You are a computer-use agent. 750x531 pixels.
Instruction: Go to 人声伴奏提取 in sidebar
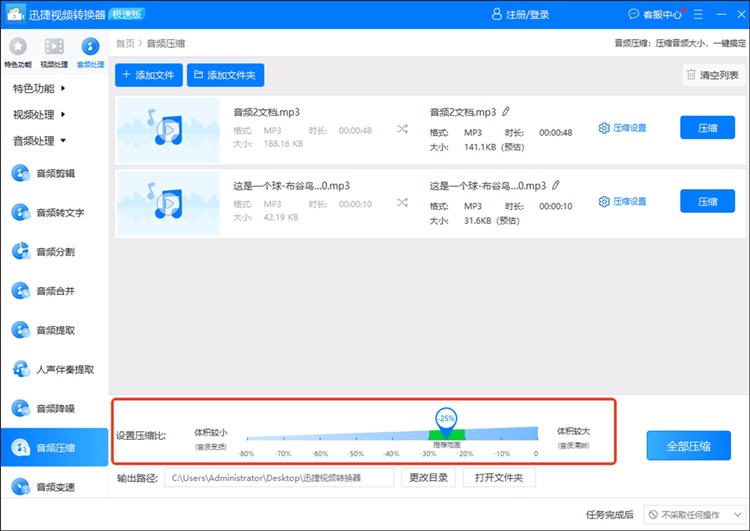coord(65,369)
